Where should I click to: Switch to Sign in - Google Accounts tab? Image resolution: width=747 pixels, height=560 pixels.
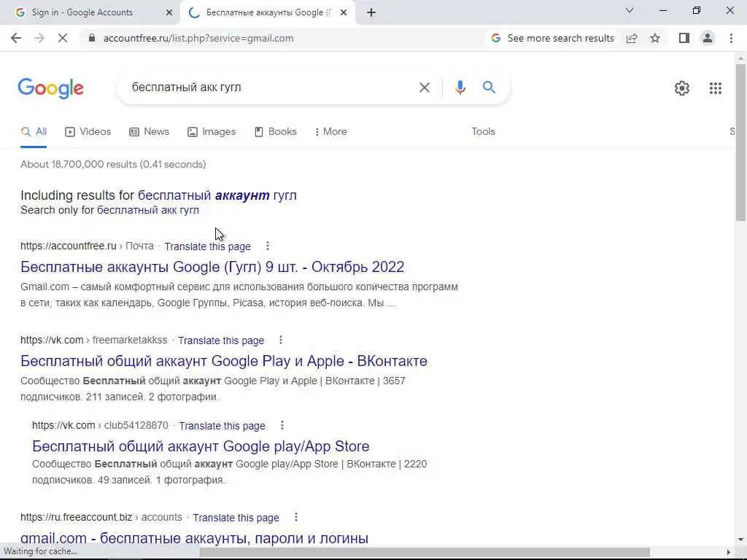click(x=90, y=12)
